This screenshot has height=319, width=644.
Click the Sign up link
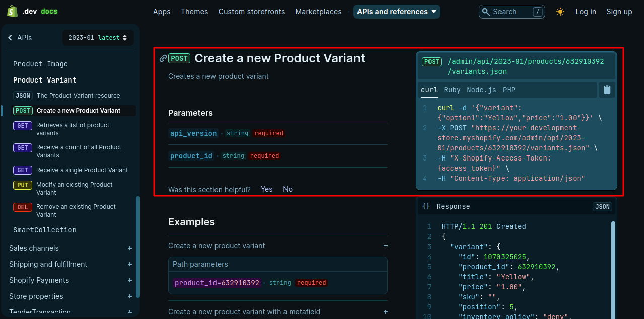coord(619,12)
